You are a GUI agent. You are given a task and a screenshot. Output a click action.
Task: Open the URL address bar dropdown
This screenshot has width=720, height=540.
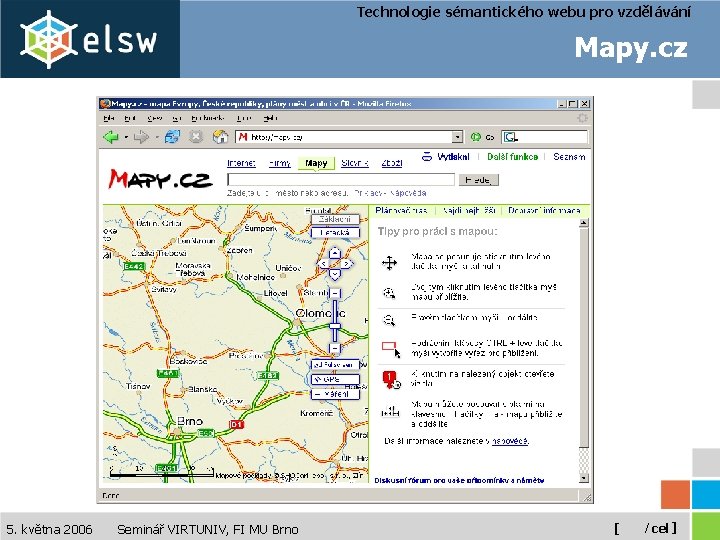point(457,137)
